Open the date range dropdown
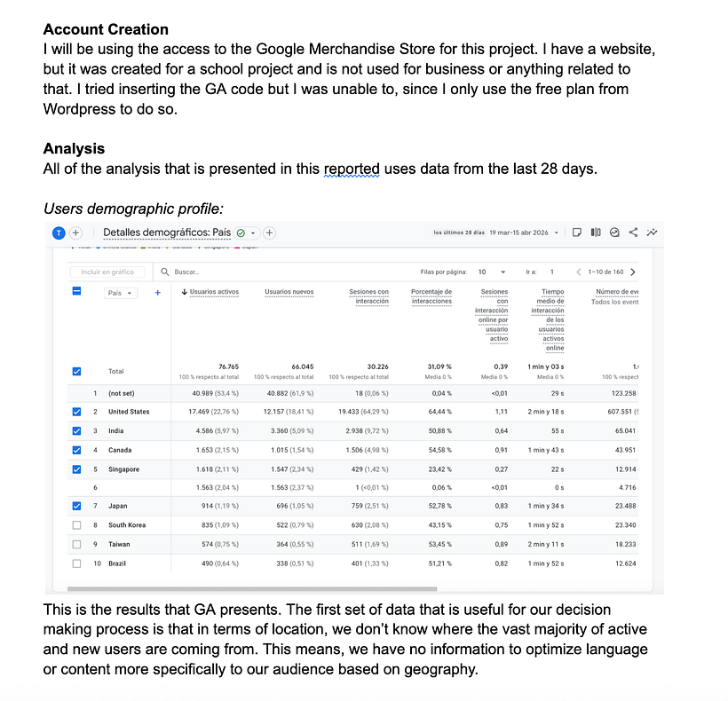The height and width of the screenshot is (701, 728). coord(557,232)
